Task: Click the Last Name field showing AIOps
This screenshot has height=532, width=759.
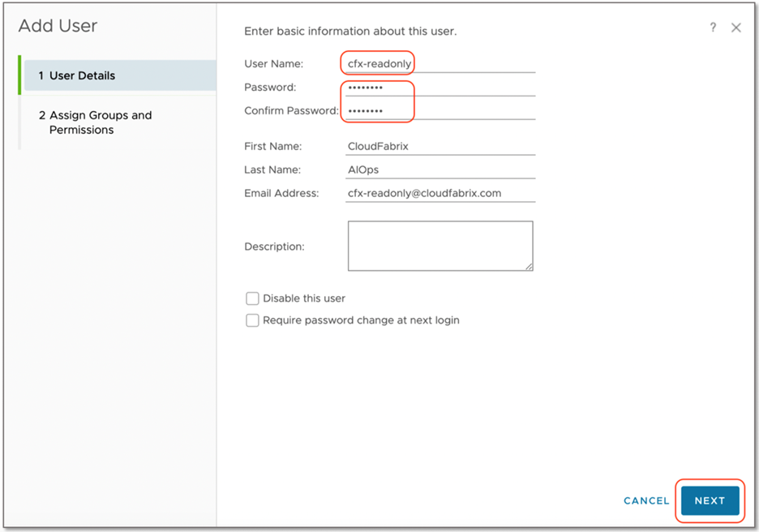Action: pyautogui.click(x=438, y=169)
